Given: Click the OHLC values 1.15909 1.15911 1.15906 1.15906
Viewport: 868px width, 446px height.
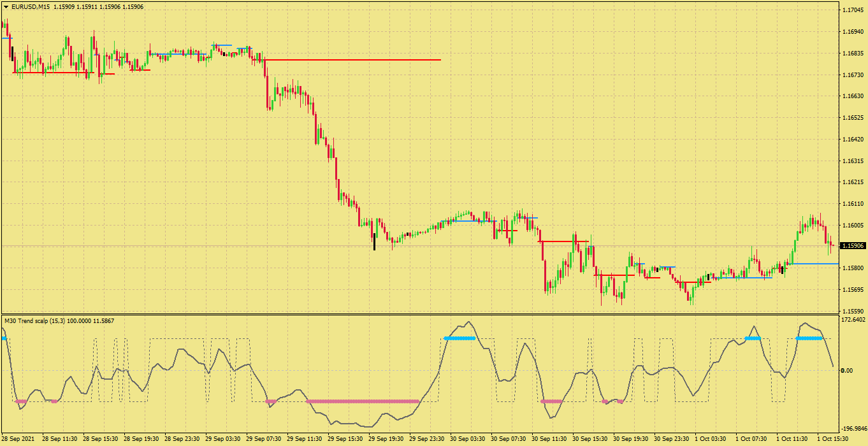Looking at the screenshot, I should click(x=99, y=6).
